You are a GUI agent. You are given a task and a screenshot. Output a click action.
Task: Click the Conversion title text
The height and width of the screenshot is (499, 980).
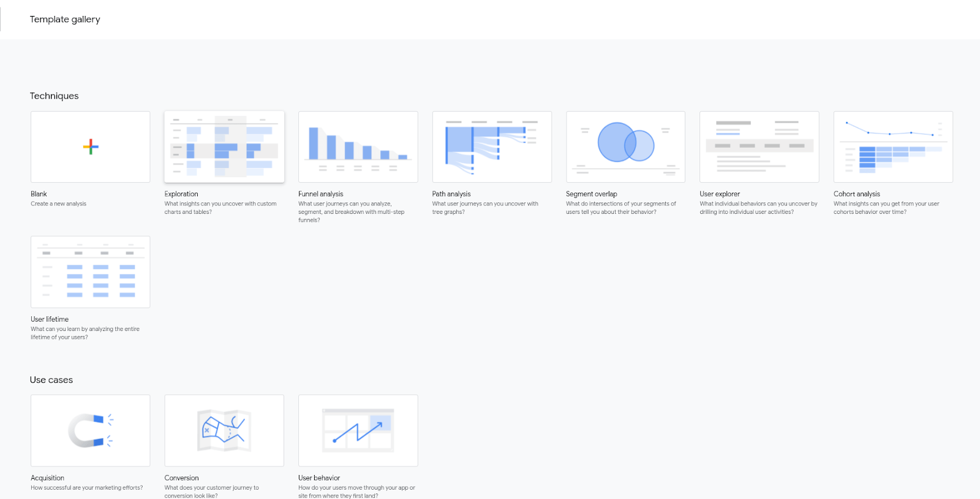[x=181, y=478]
